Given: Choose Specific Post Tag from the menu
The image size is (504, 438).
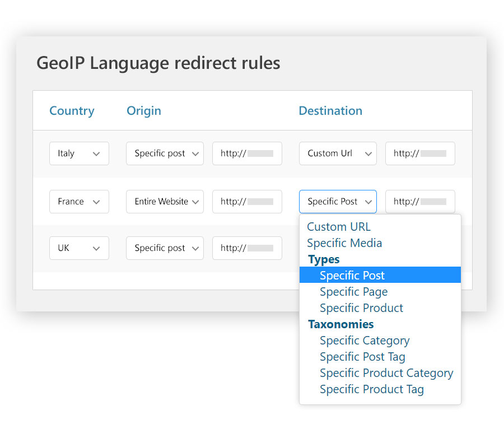Looking at the screenshot, I should [362, 356].
